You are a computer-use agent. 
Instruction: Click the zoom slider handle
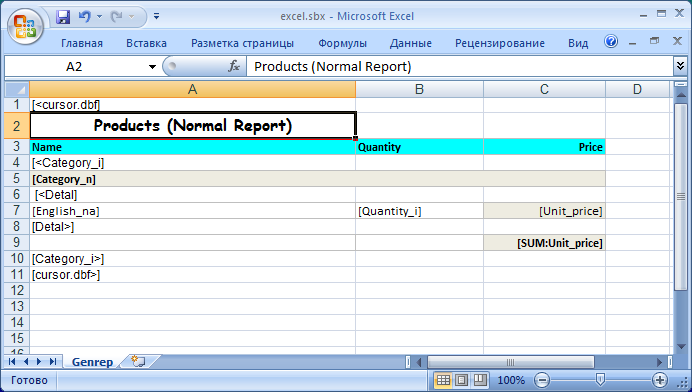click(x=600, y=379)
